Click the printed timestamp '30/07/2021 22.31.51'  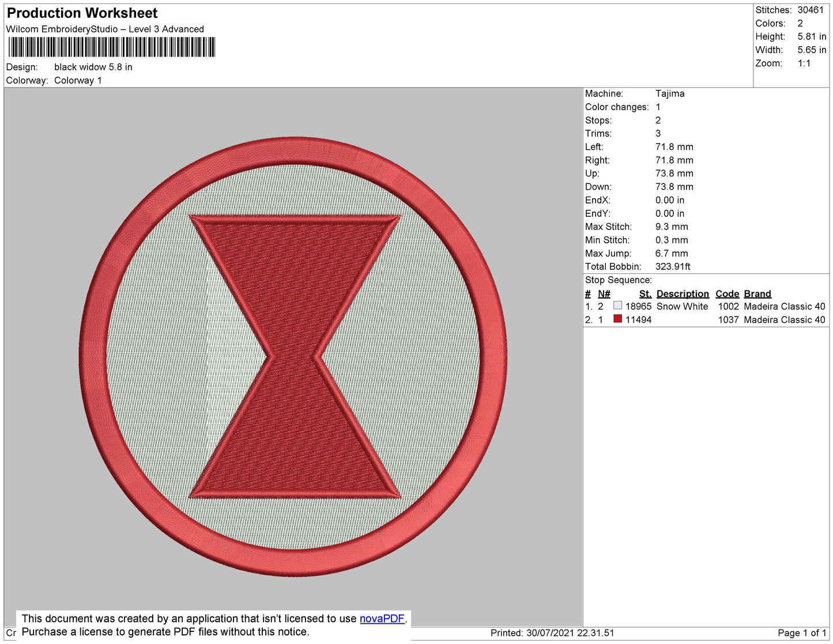570,633
